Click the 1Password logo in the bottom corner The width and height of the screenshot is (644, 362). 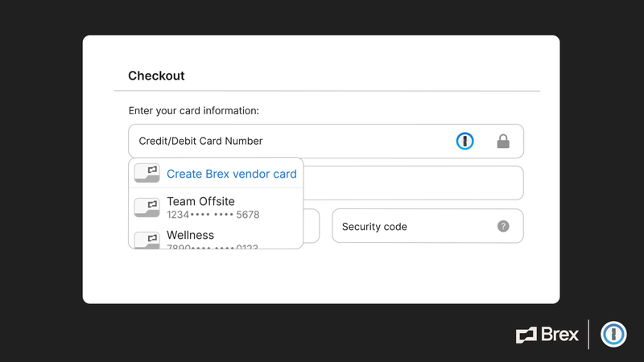pos(613,335)
